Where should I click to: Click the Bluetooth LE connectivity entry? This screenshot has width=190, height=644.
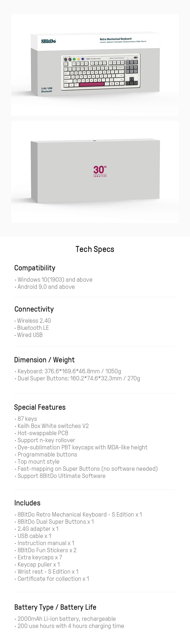point(33,328)
